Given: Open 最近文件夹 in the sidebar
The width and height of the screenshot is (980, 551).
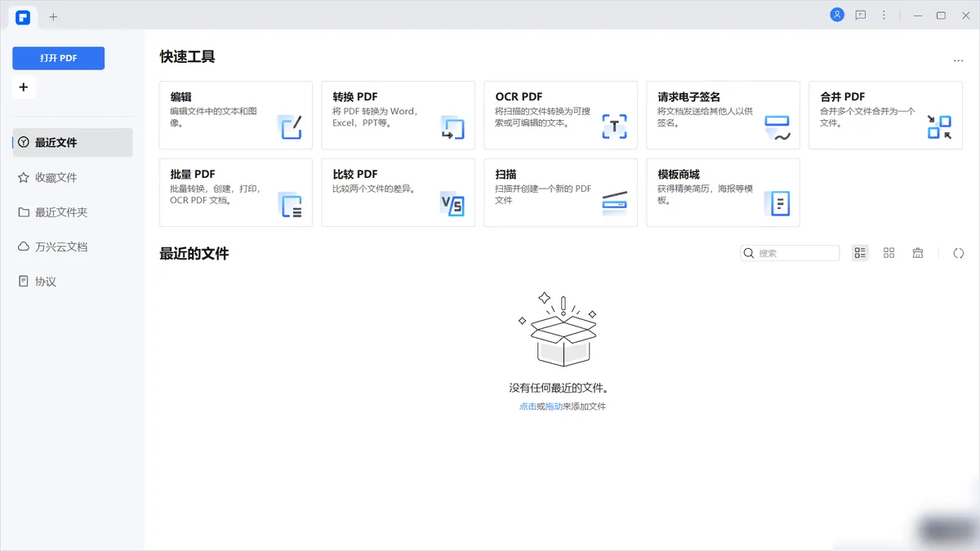Looking at the screenshot, I should click(x=72, y=212).
